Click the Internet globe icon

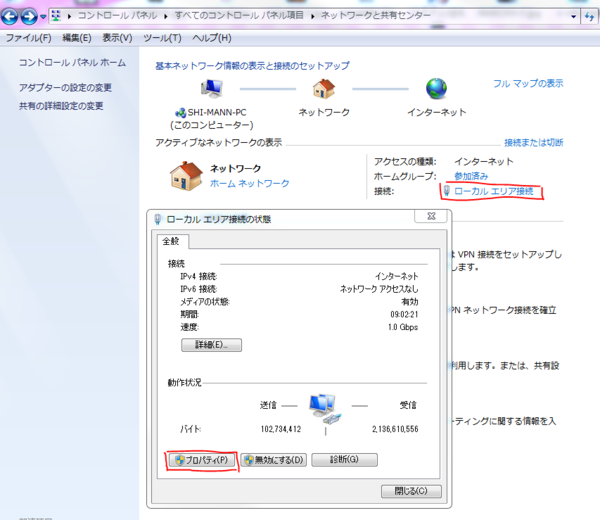coord(436,88)
